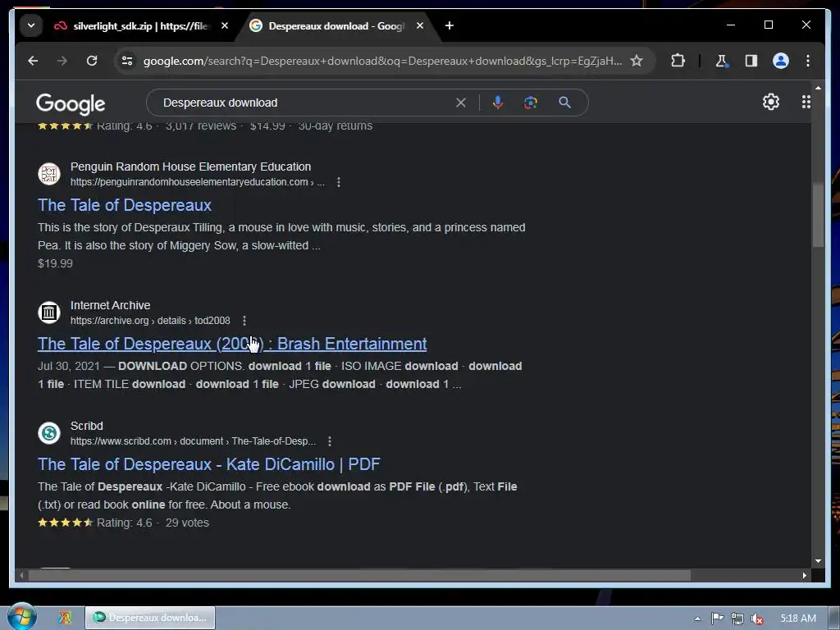Click the scroll up arrow
Image resolution: width=840 pixels, height=630 pixels.
point(818,87)
